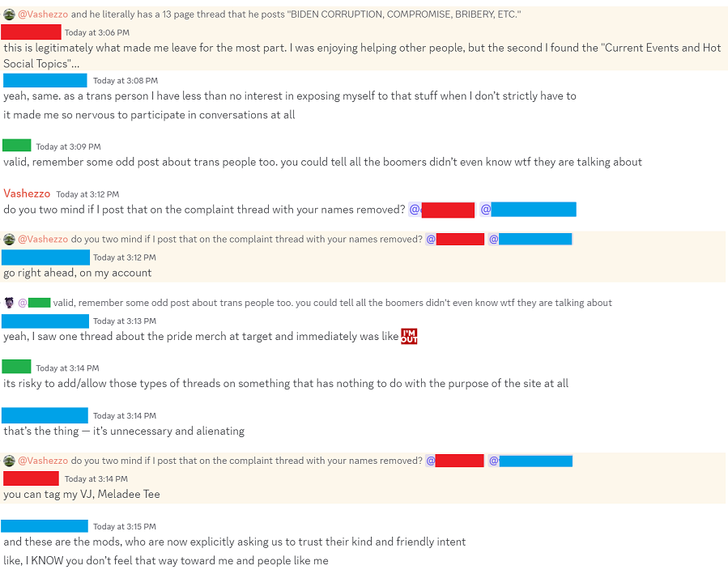Click the avatar beside the reply above 'go right ahead'
The image size is (728, 578).
pyautogui.click(x=9, y=239)
